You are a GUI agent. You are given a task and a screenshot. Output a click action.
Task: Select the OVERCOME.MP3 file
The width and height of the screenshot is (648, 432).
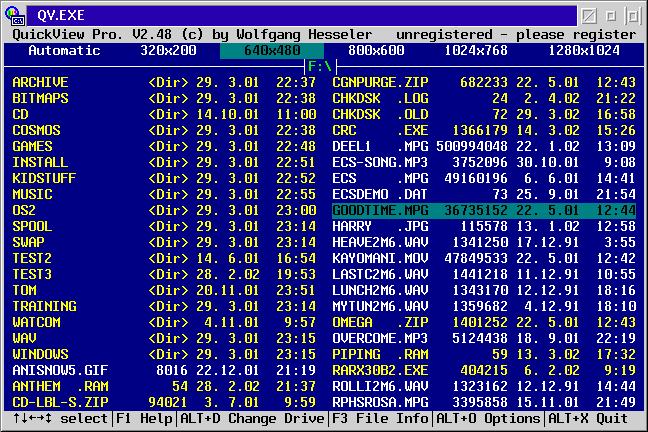[484, 338]
